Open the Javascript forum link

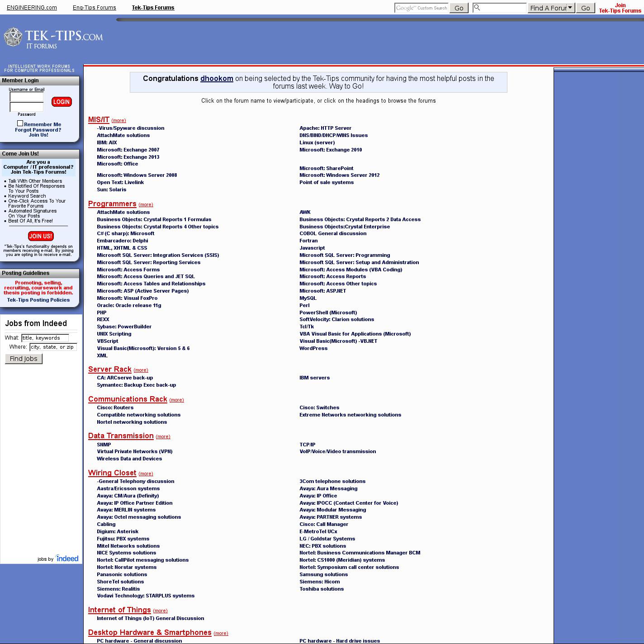tap(312, 248)
